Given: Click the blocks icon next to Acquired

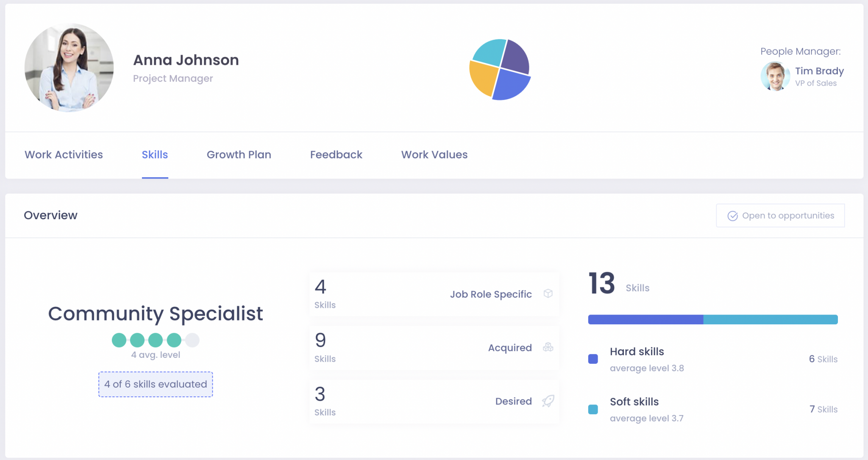Looking at the screenshot, I should 548,347.
